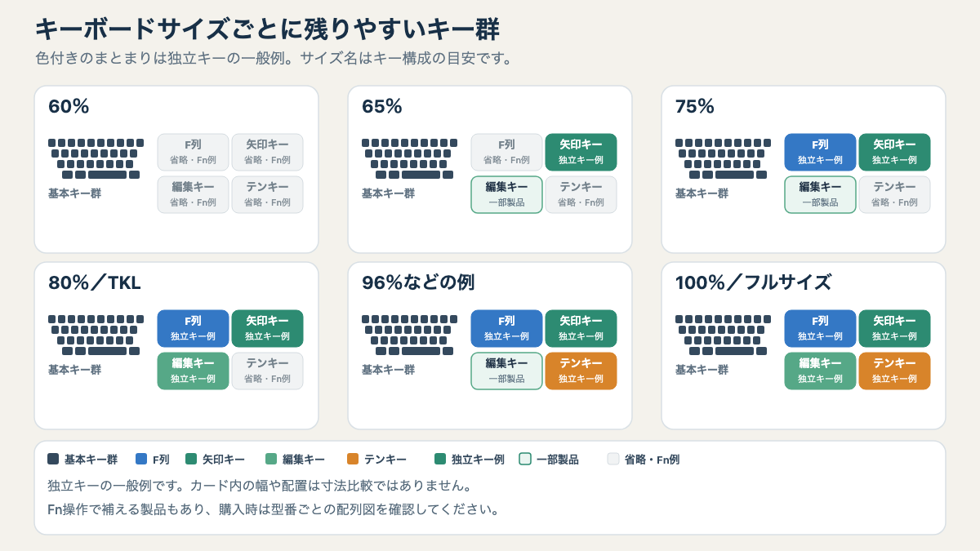Click the 矢印キー chip in the 75% card
The image size is (980, 551).
pyautogui.click(x=894, y=152)
